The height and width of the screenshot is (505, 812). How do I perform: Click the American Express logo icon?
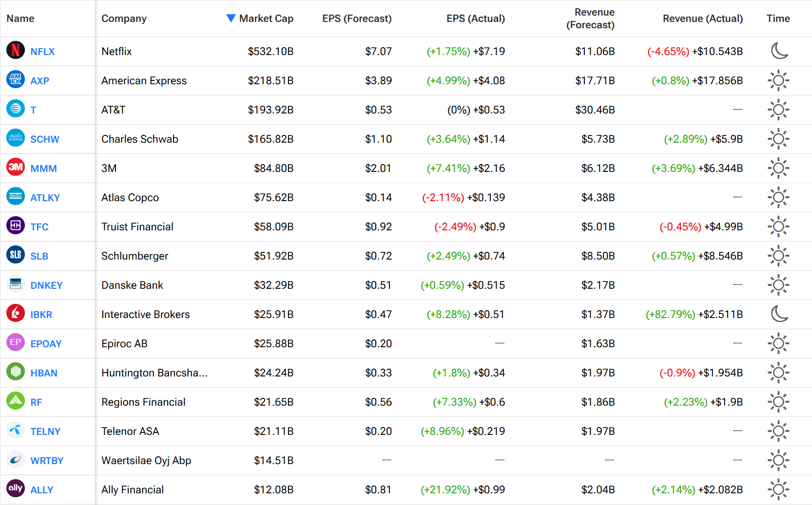click(x=16, y=79)
